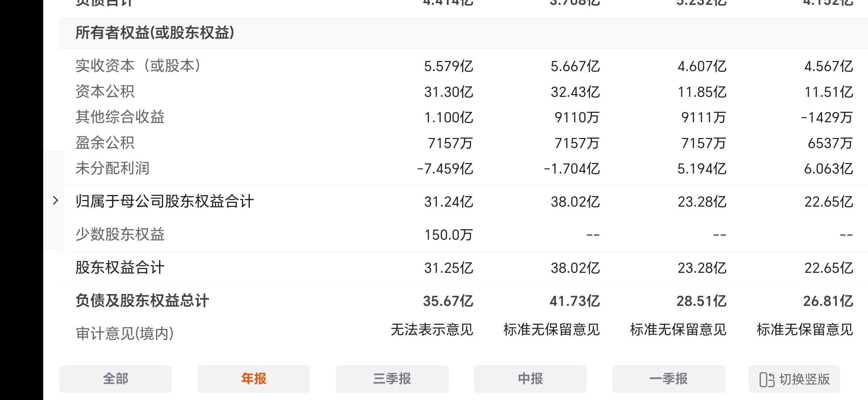Switch to the 全部 reports tab
Viewport: 868px width, 400px height.
pyautogui.click(x=115, y=379)
